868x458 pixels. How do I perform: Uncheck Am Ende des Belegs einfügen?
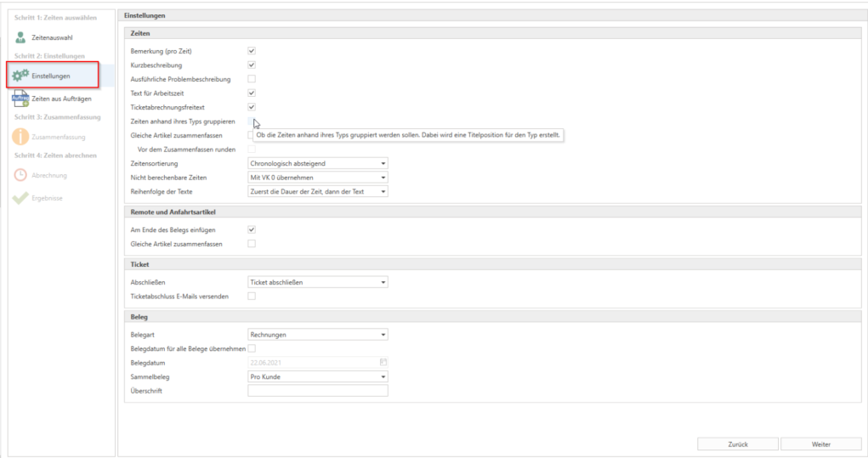[x=252, y=229]
